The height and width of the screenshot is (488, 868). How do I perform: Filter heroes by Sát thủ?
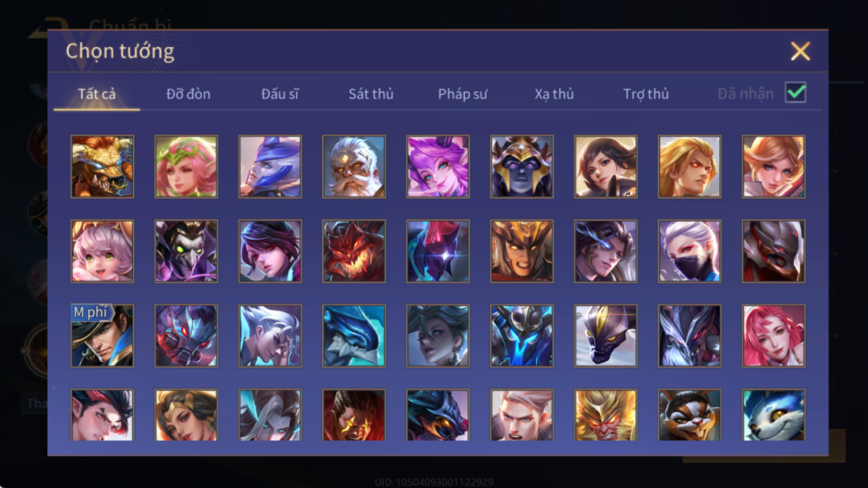tap(371, 94)
